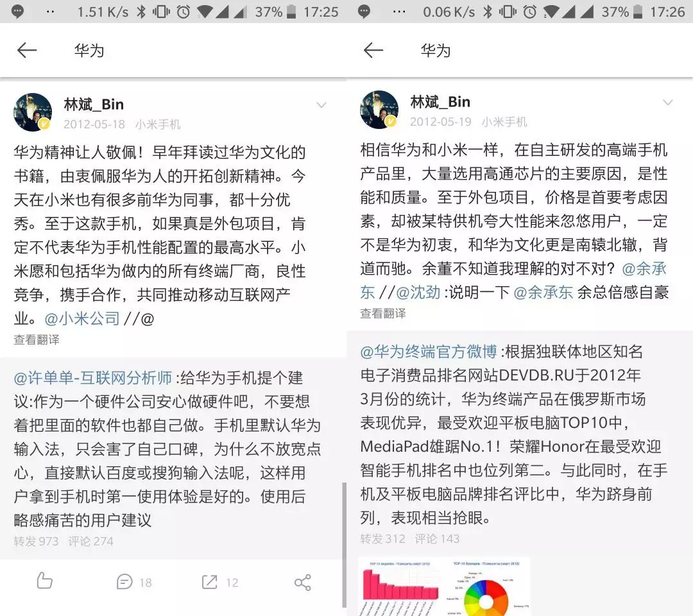Open the @小米公司 mention link
Image resolution: width=693 pixels, height=616 pixels.
pyautogui.click(x=82, y=319)
